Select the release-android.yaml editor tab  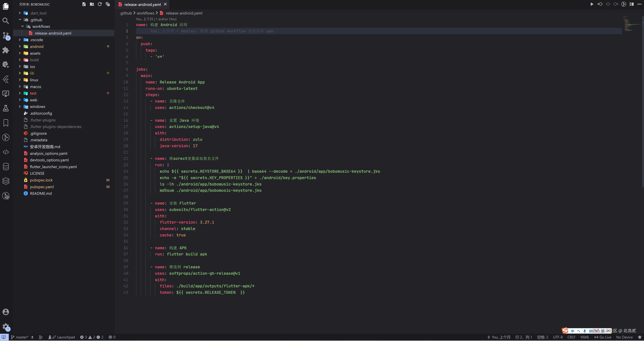point(142,5)
